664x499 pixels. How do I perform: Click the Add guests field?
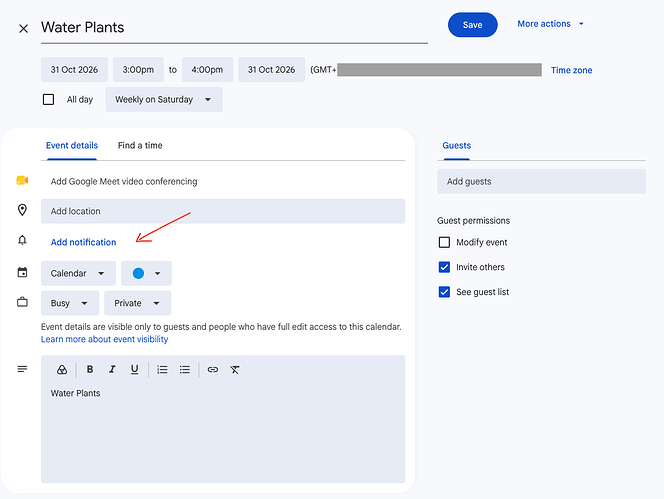tap(542, 182)
